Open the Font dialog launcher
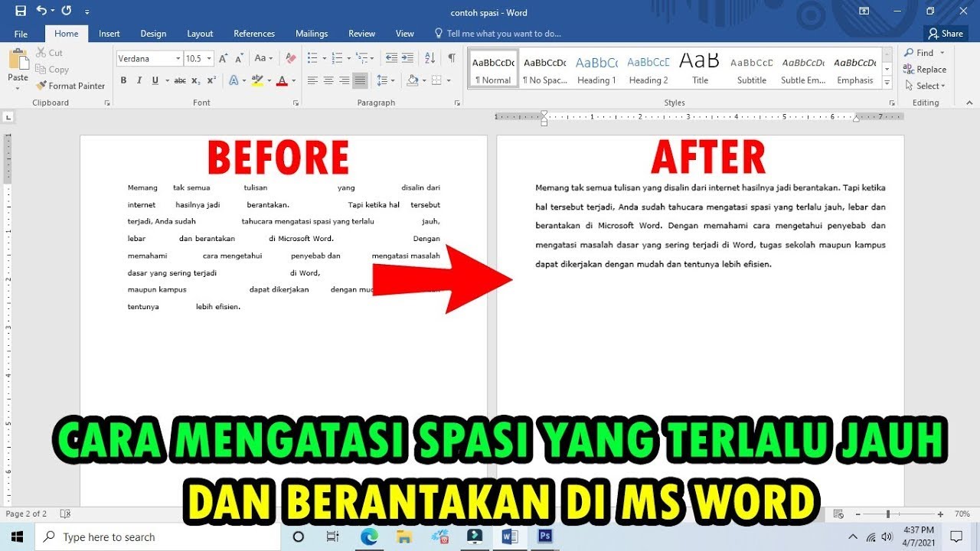This screenshot has width=980, height=551. [295, 103]
